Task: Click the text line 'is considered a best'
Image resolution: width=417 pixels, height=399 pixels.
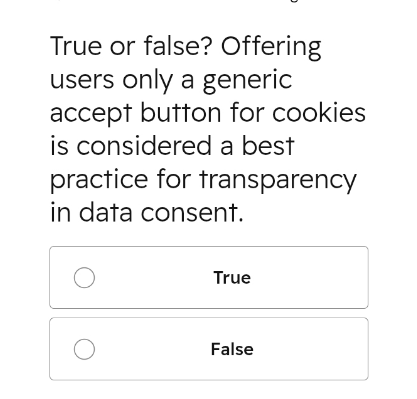Action: point(172,146)
